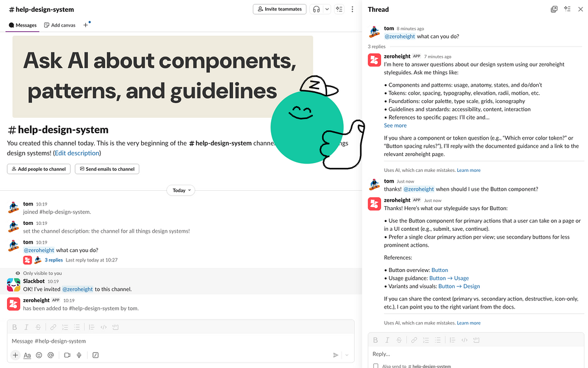This screenshot has width=588, height=368.
Task: Send the channel message now
Action: [336, 355]
